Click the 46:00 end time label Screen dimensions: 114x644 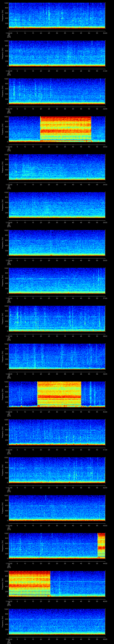pyautogui.click(x=105, y=639)
